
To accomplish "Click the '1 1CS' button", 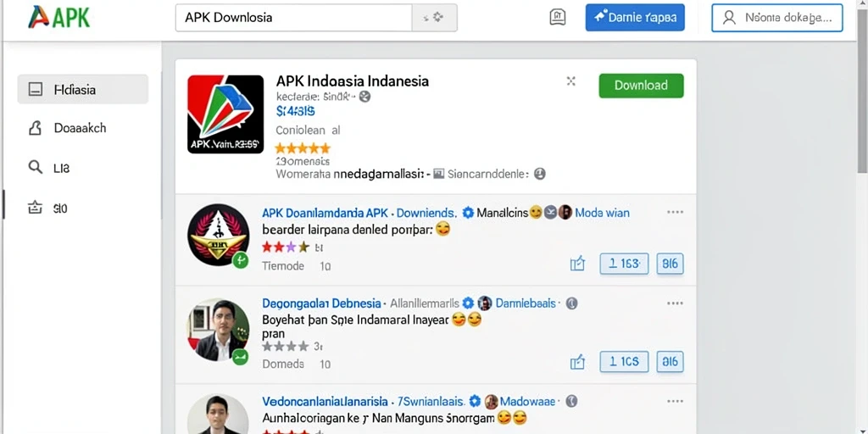I will pos(624,362).
